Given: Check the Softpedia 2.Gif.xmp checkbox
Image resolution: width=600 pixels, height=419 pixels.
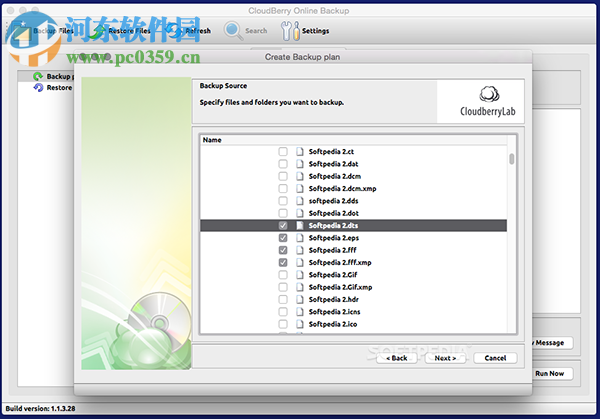Looking at the screenshot, I should coord(283,287).
